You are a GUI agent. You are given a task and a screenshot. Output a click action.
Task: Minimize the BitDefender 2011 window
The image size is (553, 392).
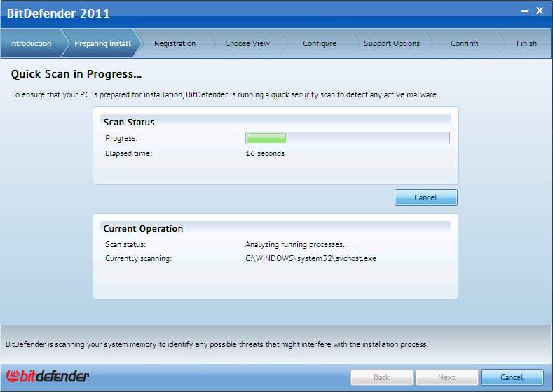[x=524, y=10]
